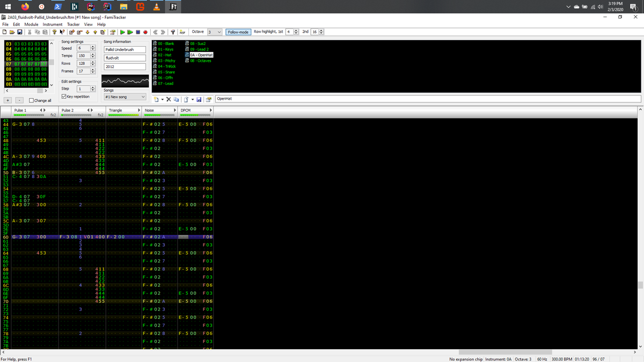Add new instrument icon above pattern
Image resolution: width=644 pixels, height=362 pixels.
coord(156,99)
